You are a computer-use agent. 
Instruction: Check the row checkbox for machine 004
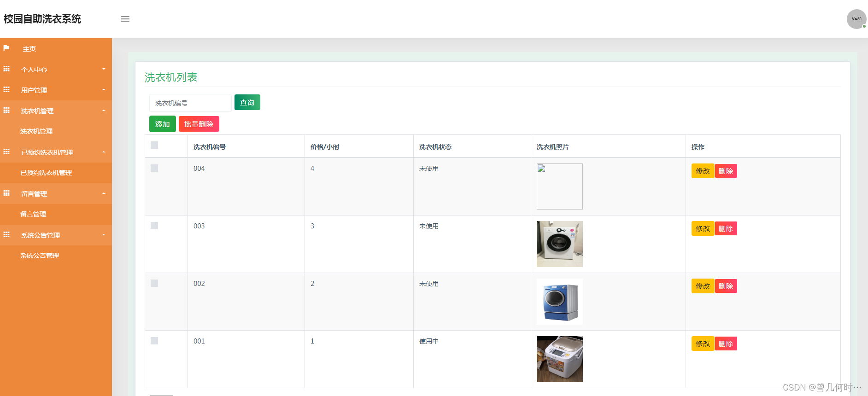(154, 168)
